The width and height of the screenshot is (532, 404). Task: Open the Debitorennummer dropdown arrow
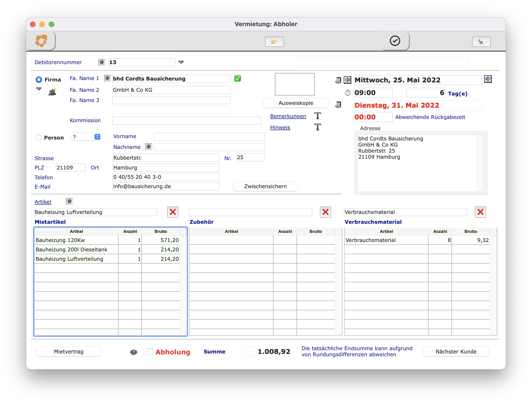(181, 62)
